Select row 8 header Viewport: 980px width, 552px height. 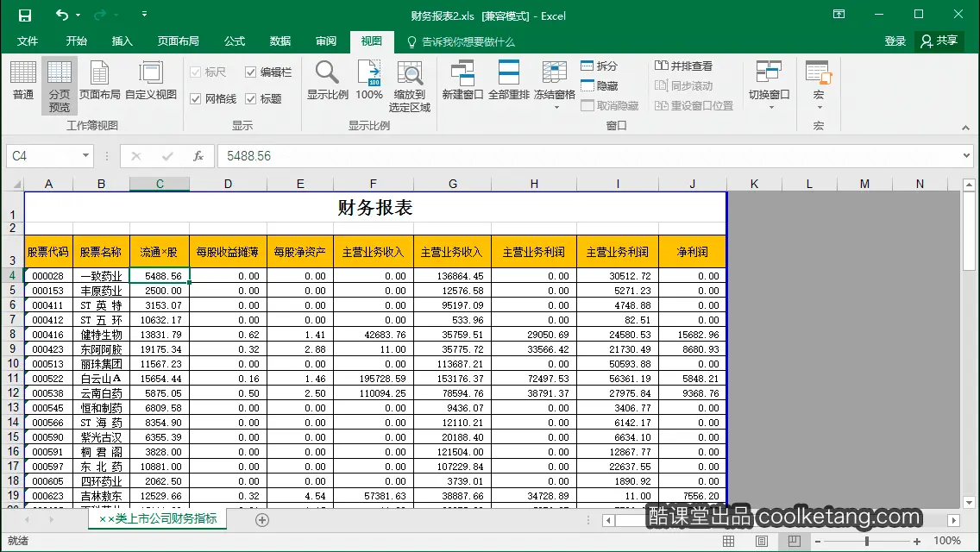pos(12,335)
